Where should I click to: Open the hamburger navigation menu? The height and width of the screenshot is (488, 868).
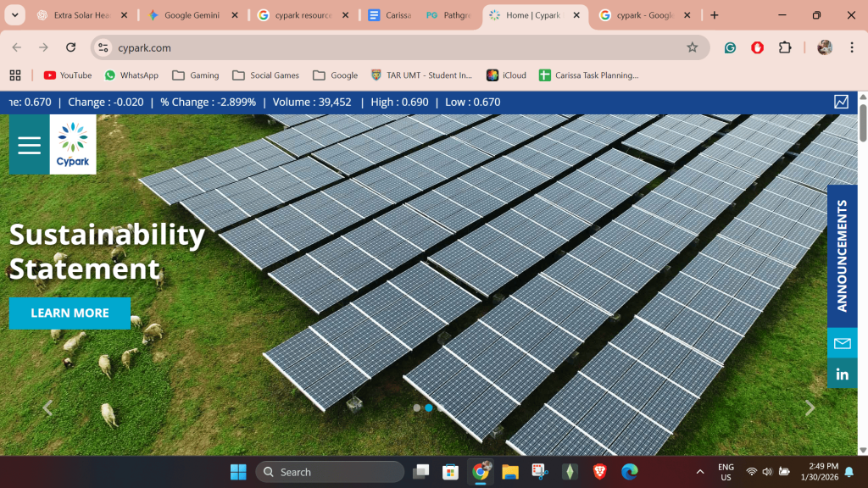28,144
